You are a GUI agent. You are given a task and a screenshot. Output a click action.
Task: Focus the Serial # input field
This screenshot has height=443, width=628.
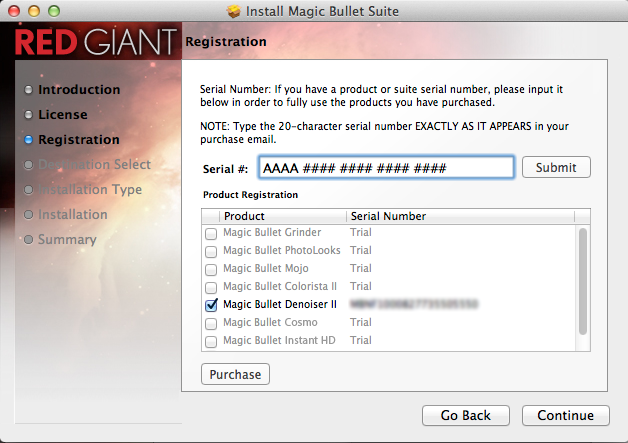(x=386, y=167)
